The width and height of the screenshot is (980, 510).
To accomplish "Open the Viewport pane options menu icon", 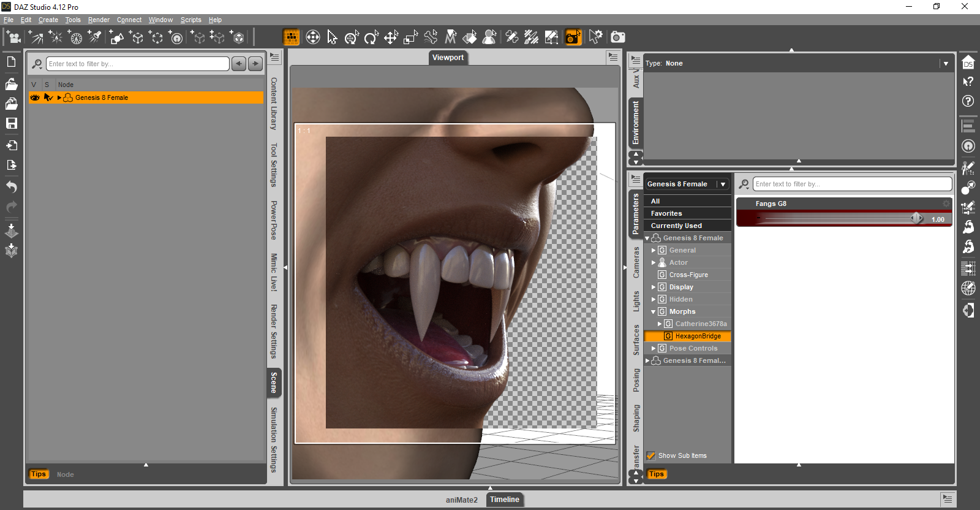I will 613,58.
